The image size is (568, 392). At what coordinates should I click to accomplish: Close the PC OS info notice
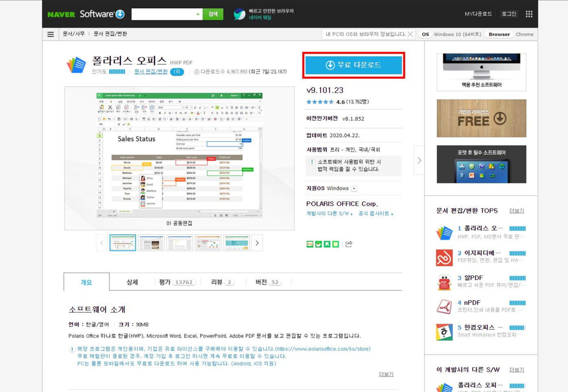pos(410,34)
